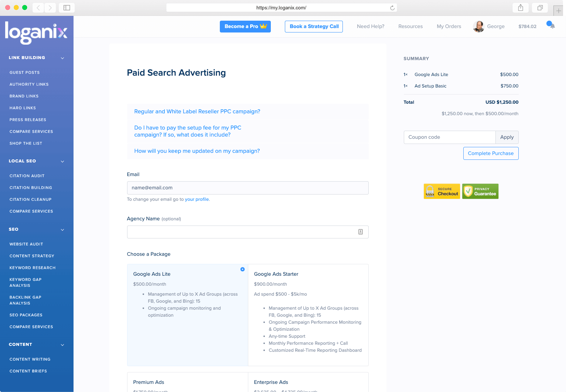This screenshot has height=392, width=566.
Task: Click the Become a Pro button
Action: pos(245,27)
